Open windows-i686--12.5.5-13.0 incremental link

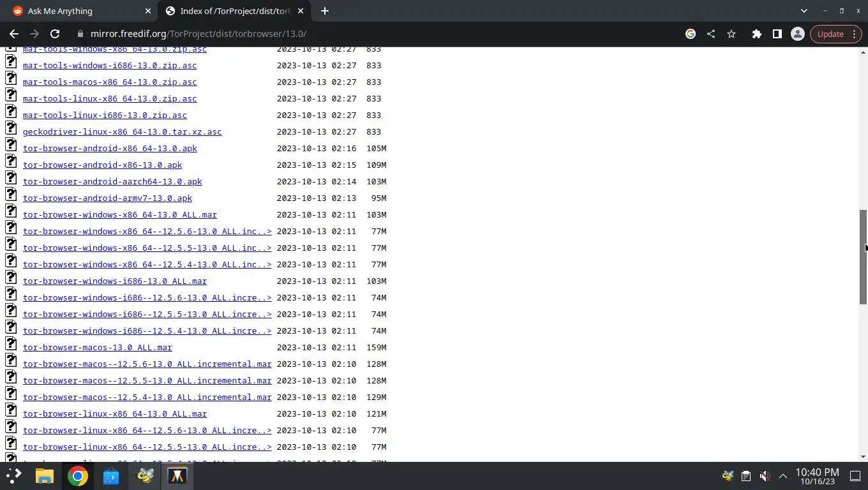click(x=147, y=315)
